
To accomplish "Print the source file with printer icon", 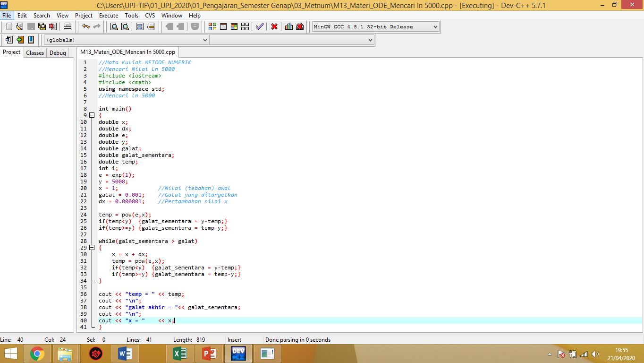I will [68, 26].
